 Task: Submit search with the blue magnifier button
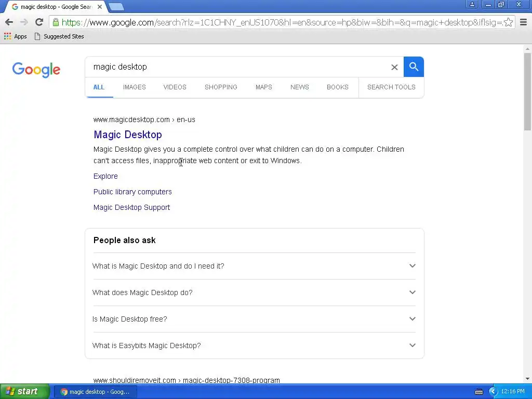point(414,67)
